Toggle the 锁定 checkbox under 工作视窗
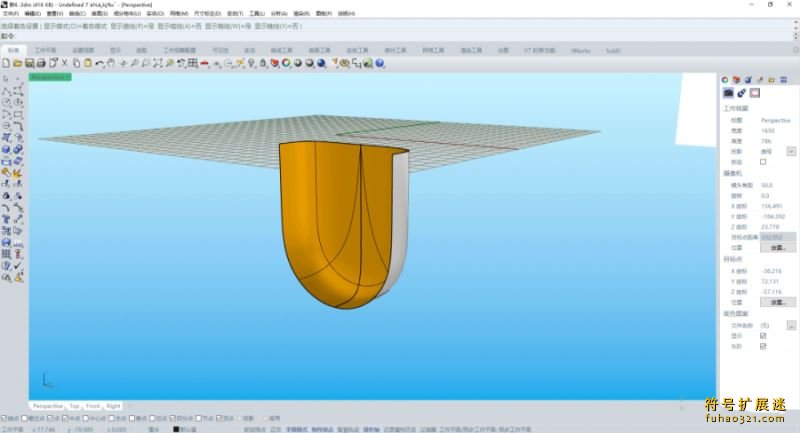Viewport: 800px width, 433px height. pos(763,162)
